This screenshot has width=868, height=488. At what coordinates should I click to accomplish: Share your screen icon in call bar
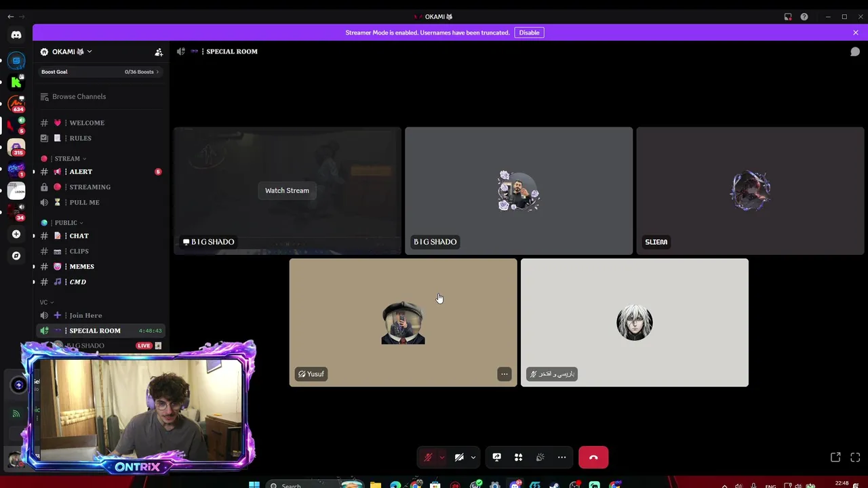pyautogui.click(x=496, y=457)
